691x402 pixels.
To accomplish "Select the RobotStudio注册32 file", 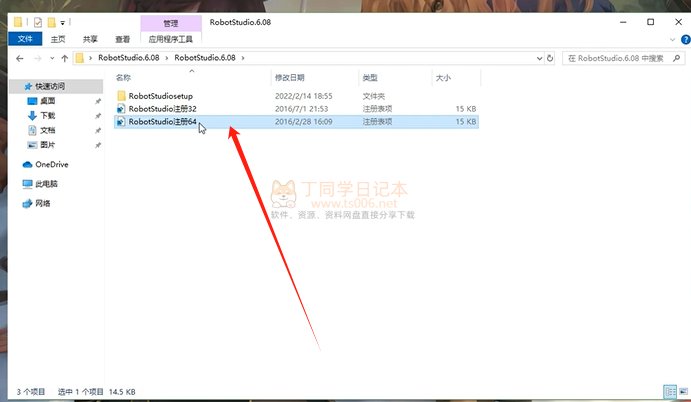I will click(x=162, y=108).
